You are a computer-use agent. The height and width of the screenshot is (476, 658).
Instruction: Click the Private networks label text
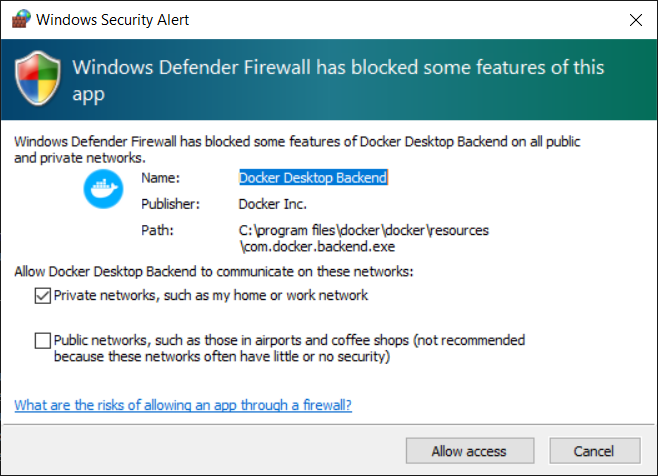pyautogui.click(x=211, y=295)
